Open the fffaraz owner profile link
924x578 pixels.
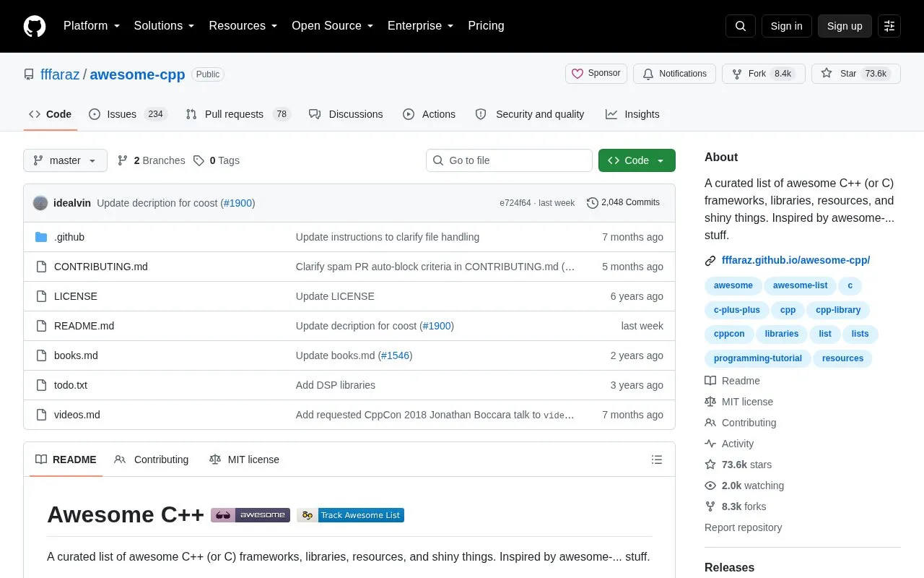60,74
